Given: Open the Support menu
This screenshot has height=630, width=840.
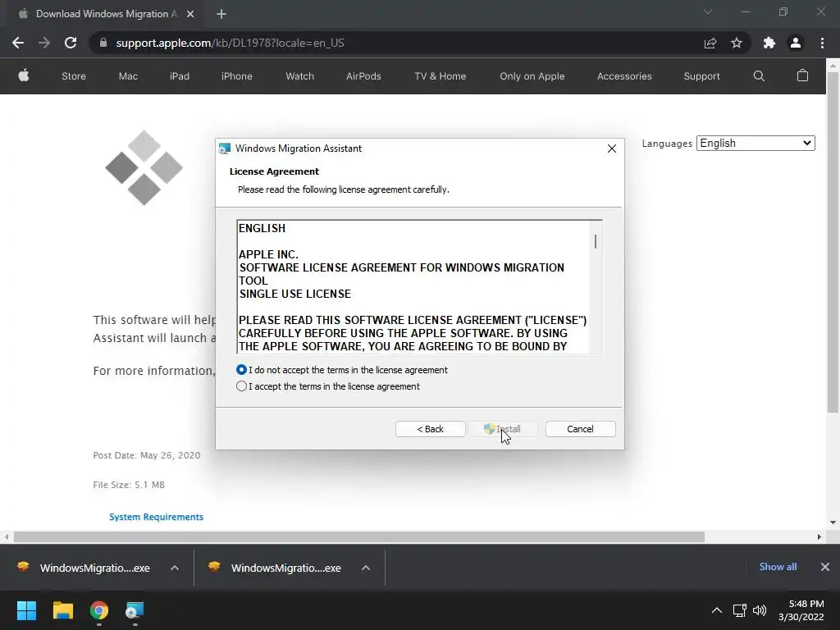Looking at the screenshot, I should coord(701,76).
